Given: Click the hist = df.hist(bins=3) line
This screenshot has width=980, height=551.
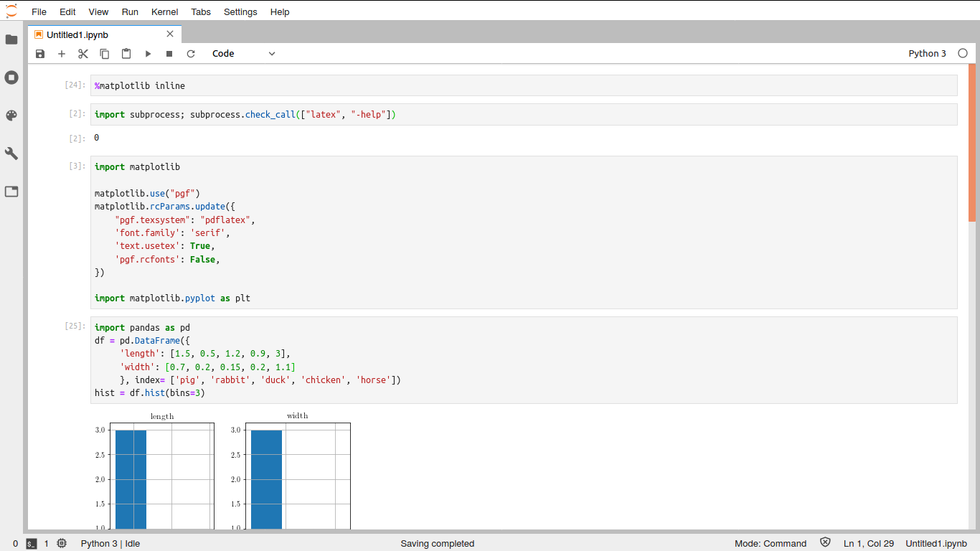Looking at the screenshot, I should tap(150, 392).
